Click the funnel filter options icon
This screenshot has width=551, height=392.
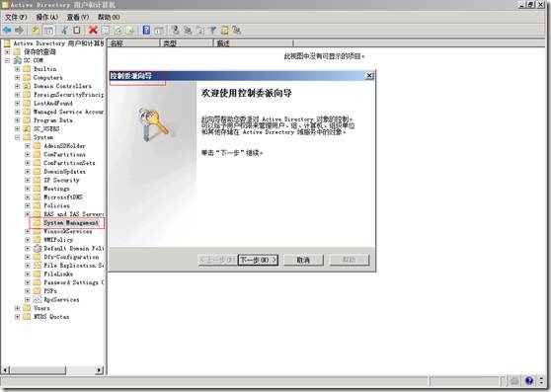212,31
